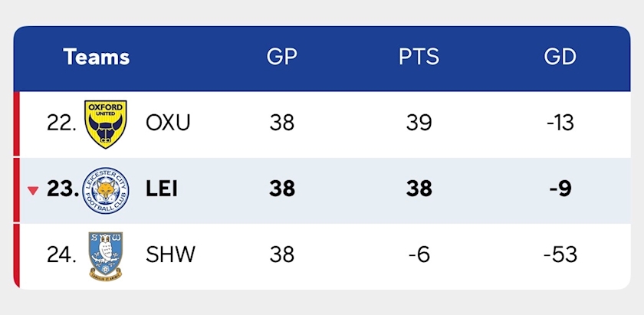This screenshot has width=644, height=315.
Task: Click the Sheffield Wednesday owl crest
Action: coord(106,256)
